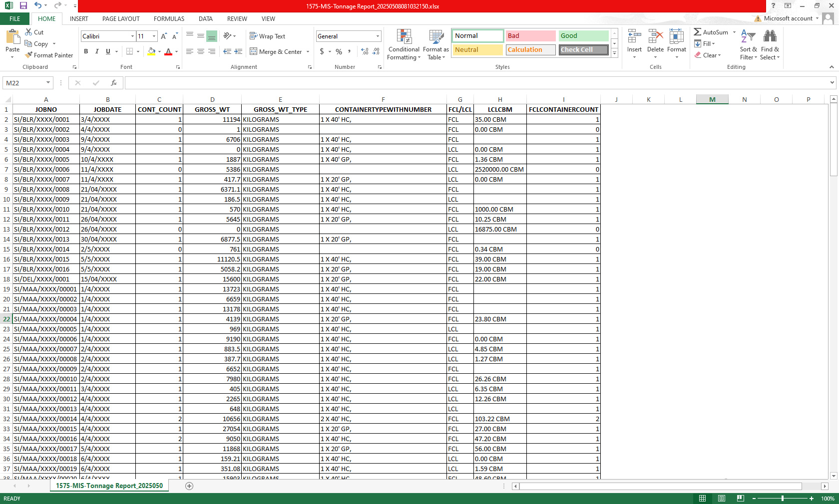Click the AutoSum sigma icon
This screenshot has width=839, height=504.
tap(698, 32)
